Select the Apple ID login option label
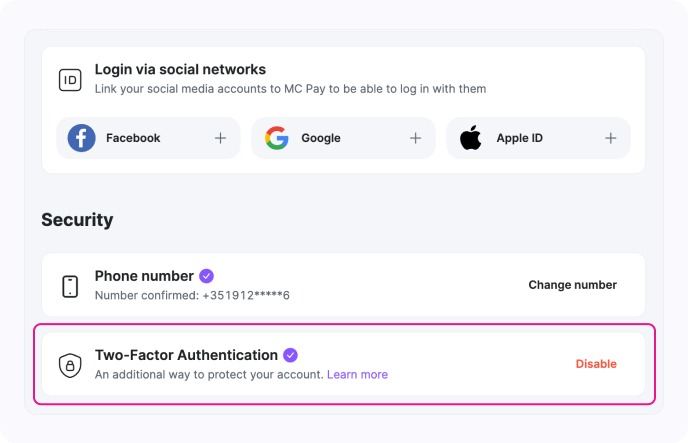This screenshot has height=443, width=688. pos(519,138)
